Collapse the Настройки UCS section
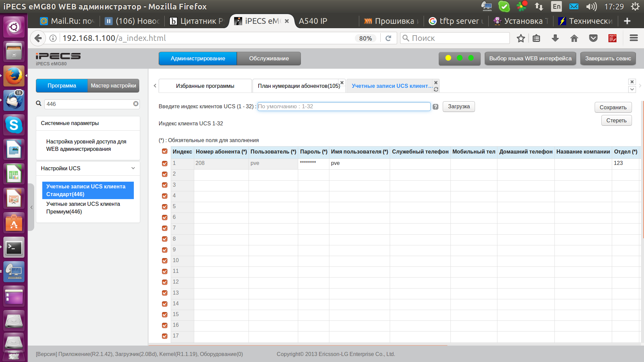 (x=133, y=168)
